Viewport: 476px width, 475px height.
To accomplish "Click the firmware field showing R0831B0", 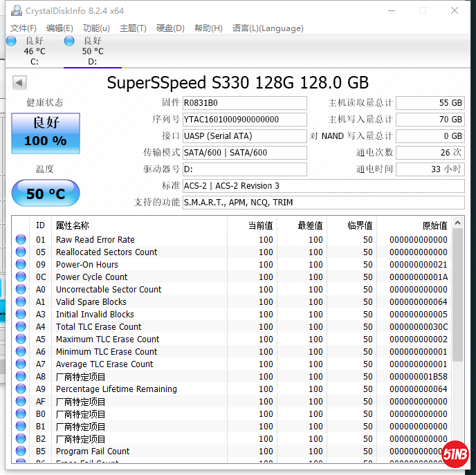I will (x=244, y=103).
